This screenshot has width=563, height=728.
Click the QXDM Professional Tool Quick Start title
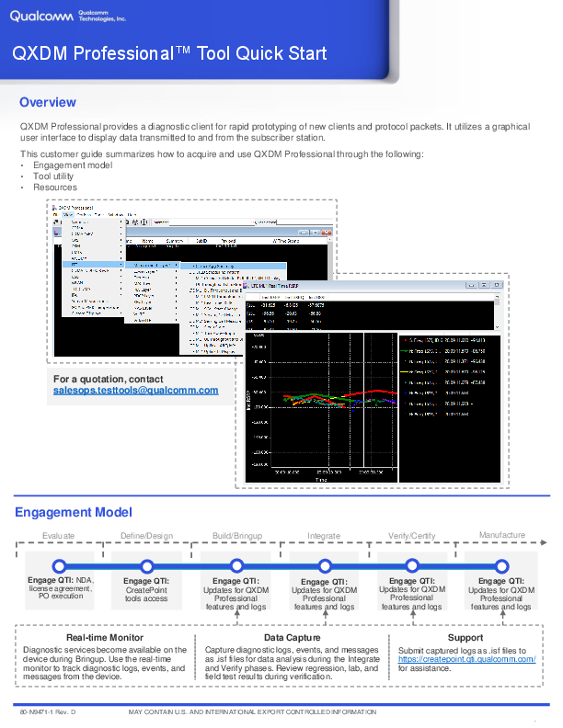(x=169, y=53)
